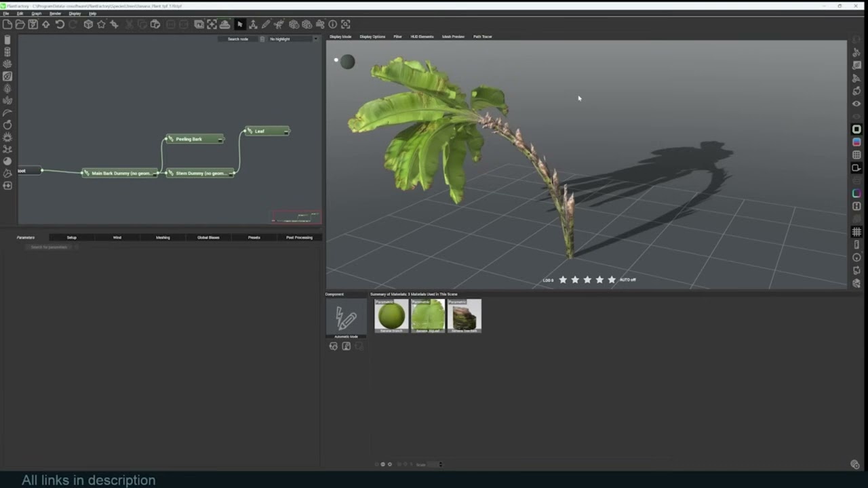Select the Main Bark Dummy node
The height and width of the screenshot is (488, 868).
coord(119,173)
